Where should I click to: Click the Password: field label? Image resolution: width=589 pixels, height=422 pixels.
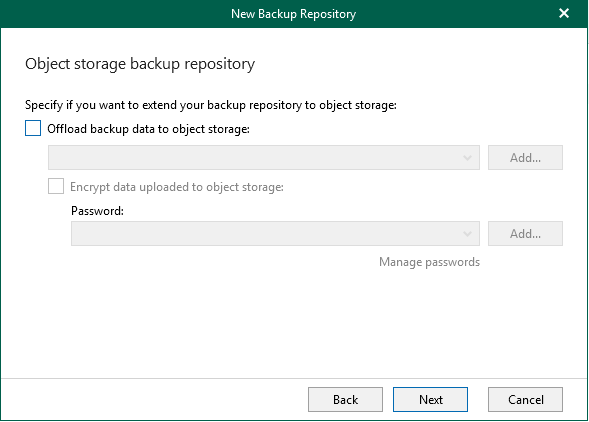click(97, 211)
